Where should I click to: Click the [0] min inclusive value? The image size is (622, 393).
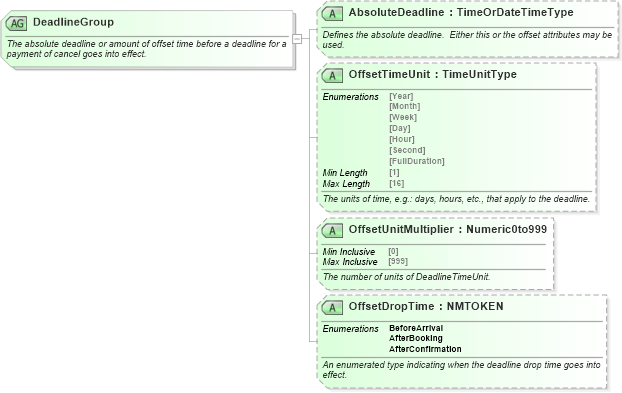pos(393,251)
